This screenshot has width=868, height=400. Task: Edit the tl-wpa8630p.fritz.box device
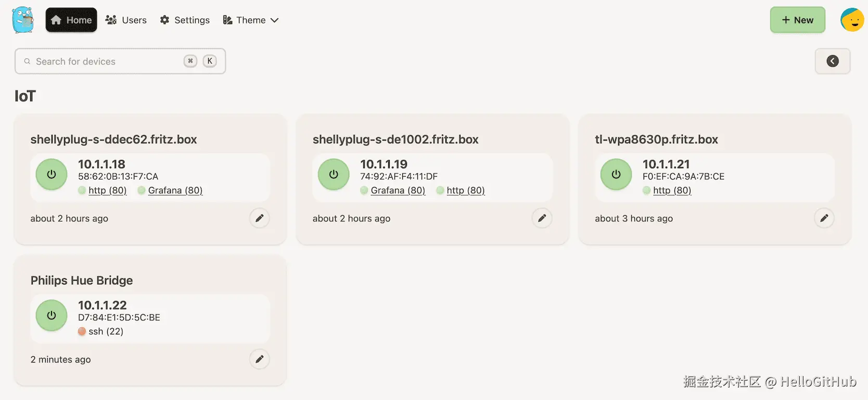(824, 218)
